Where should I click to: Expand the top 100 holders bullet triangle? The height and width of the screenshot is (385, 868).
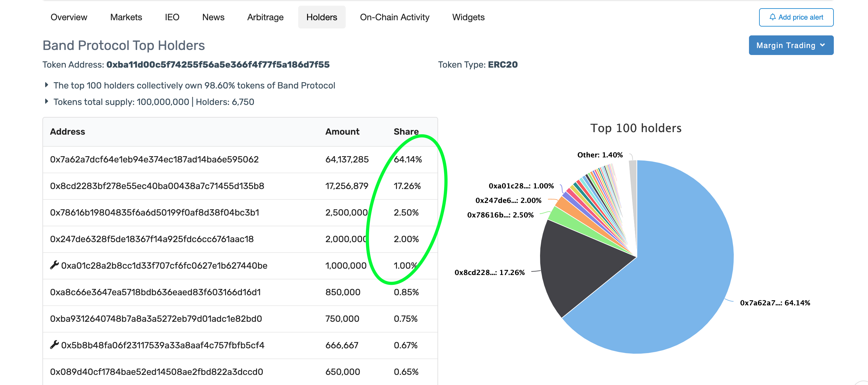(47, 85)
